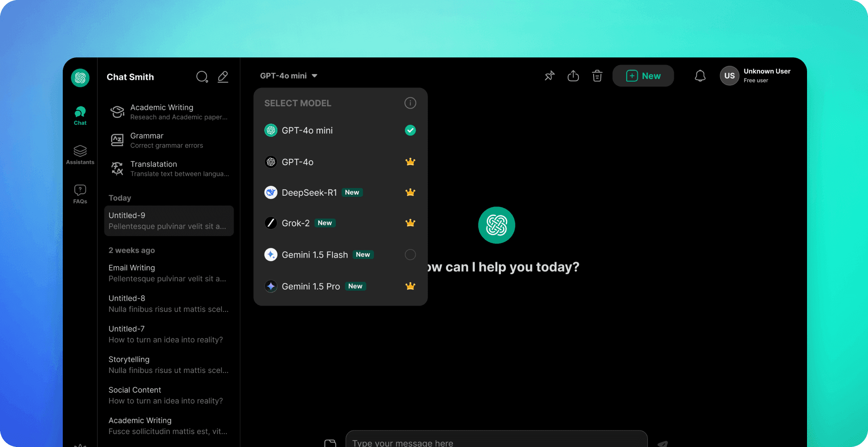Click the DeepSeek-R1 logo icon
Image resolution: width=868 pixels, height=447 pixels.
(271, 193)
